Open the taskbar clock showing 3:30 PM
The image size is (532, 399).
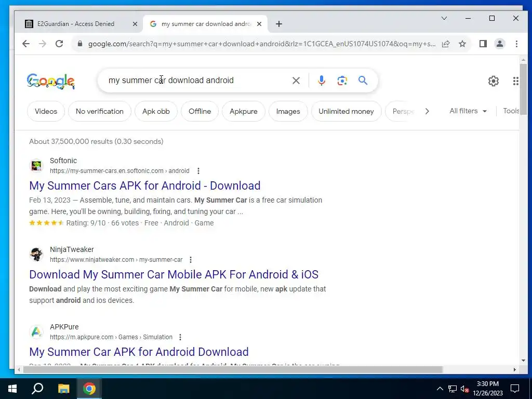point(487,389)
